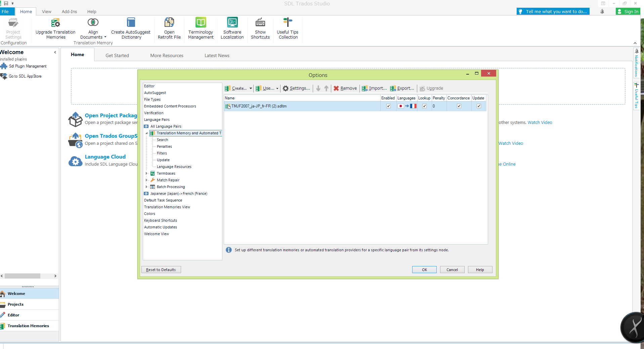This screenshot has height=349, width=644.
Task: Expand Match Repair tree node
Action: coord(146,180)
